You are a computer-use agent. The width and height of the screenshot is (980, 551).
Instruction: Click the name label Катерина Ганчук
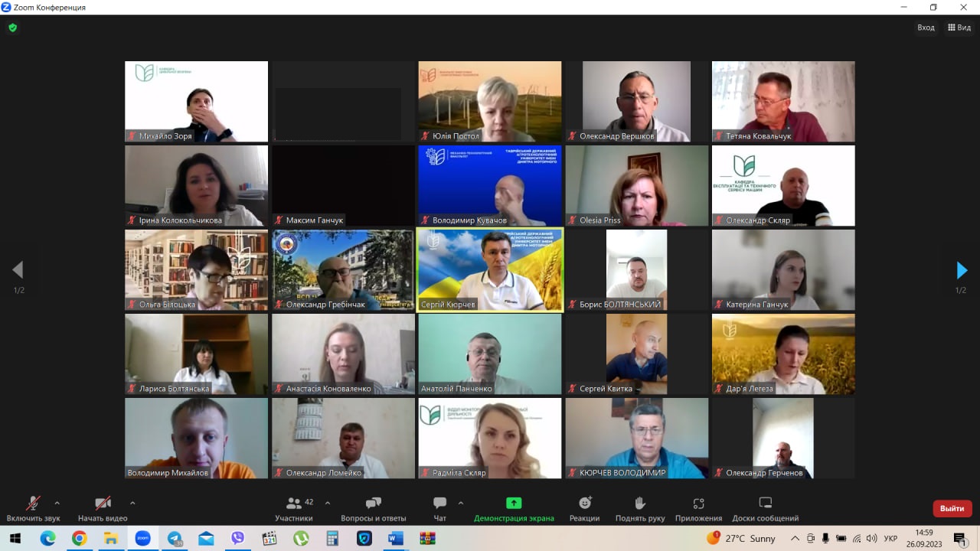click(757, 305)
